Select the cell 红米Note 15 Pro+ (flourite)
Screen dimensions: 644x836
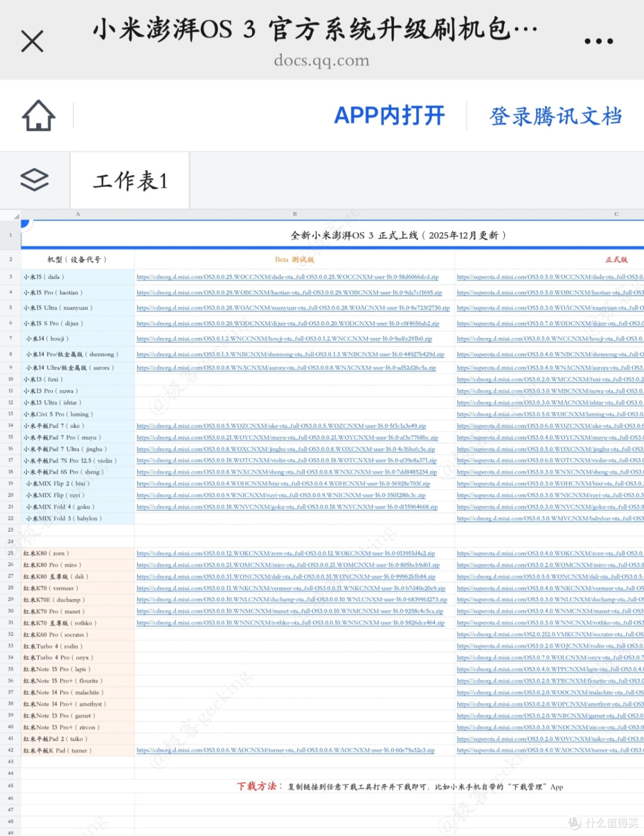click(78, 681)
